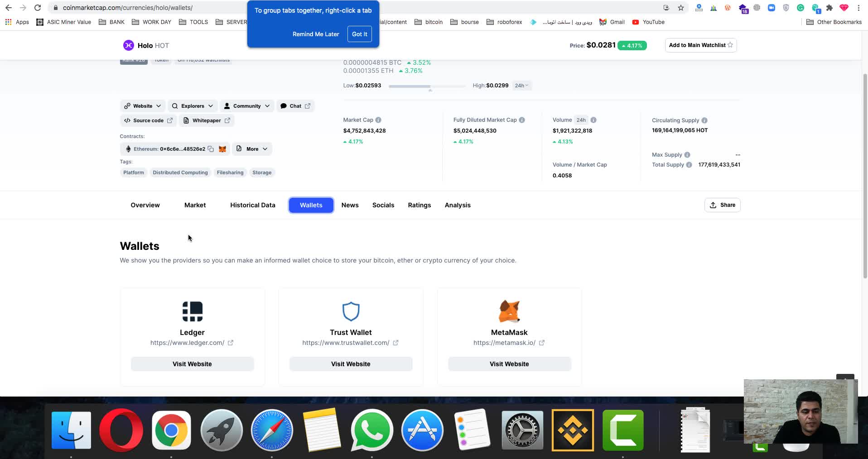
Task: Bookmark this page with the star icon
Action: [x=681, y=8]
